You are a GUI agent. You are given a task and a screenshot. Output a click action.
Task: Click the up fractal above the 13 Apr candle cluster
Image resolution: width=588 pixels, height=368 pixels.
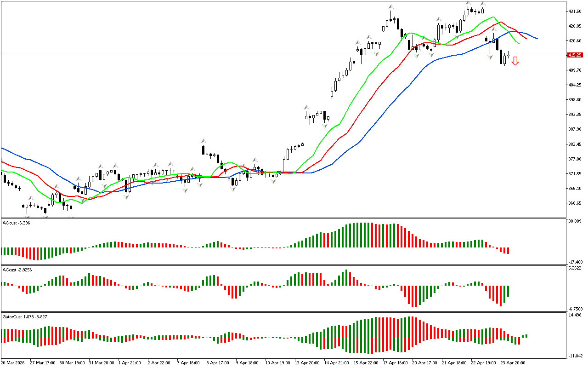click(306, 108)
